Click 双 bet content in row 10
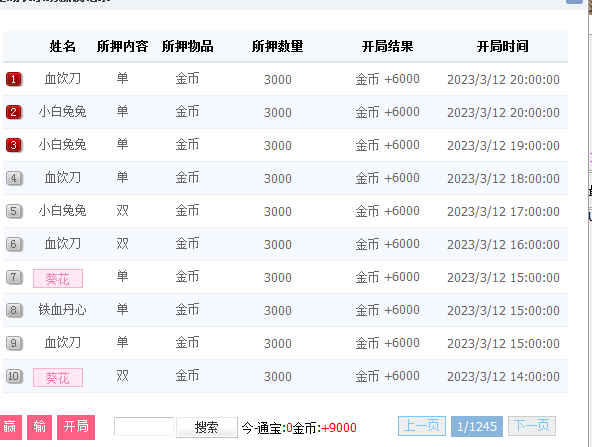592x447 pixels. coord(122,376)
